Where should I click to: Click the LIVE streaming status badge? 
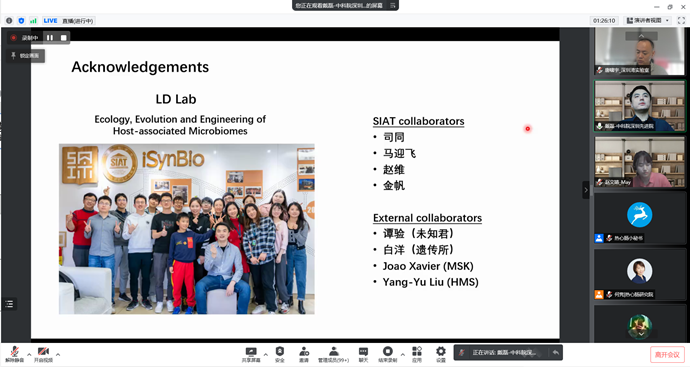coord(68,21)
